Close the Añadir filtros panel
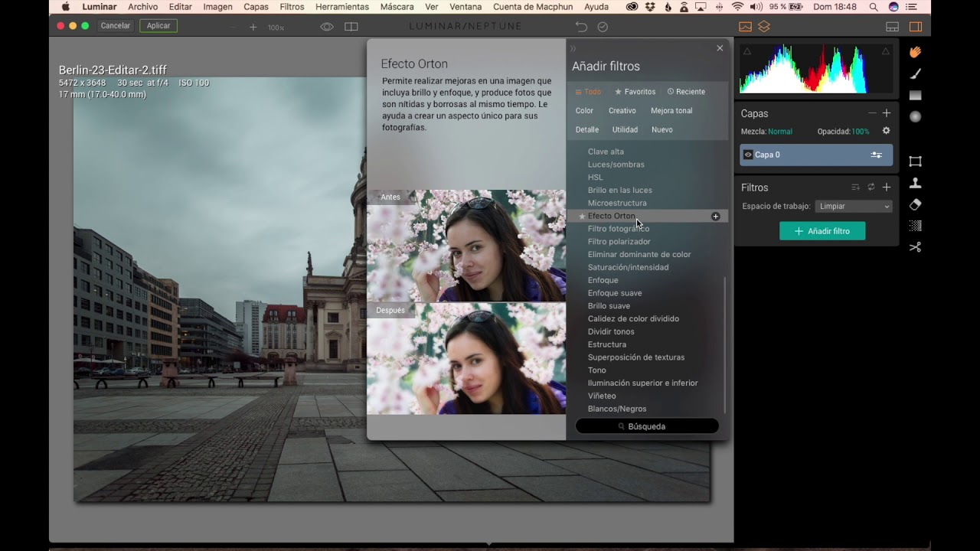 (x=720, y=48)
